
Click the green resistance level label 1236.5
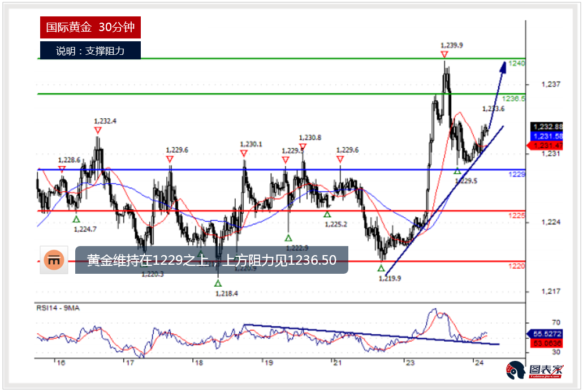coord(513,98)
